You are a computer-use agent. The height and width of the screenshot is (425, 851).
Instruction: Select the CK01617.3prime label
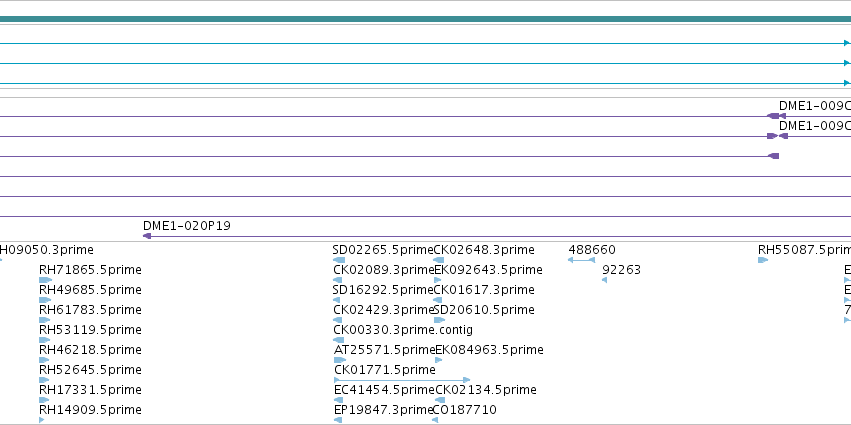tap(484, 290)
